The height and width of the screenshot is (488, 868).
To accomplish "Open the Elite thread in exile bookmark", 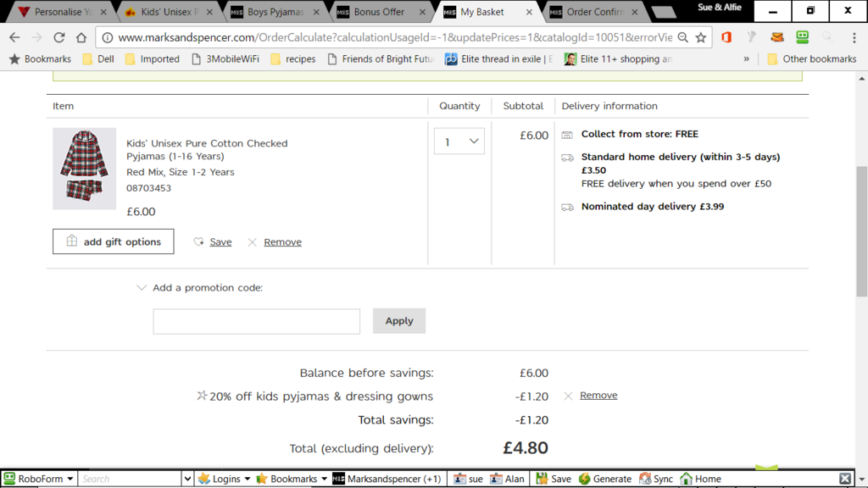I will 498,58.
